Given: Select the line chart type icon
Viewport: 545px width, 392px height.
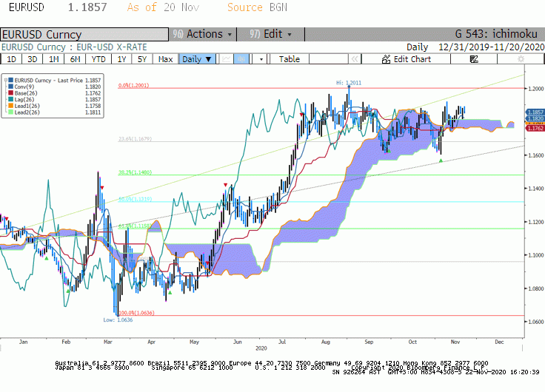Looking at the screenshot, I should (x=227, y=59).
